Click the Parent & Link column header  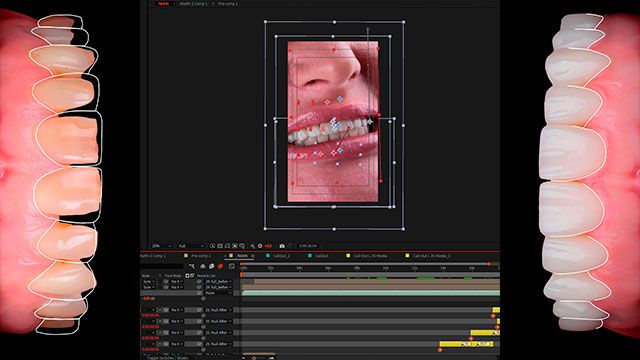(206, 276)
